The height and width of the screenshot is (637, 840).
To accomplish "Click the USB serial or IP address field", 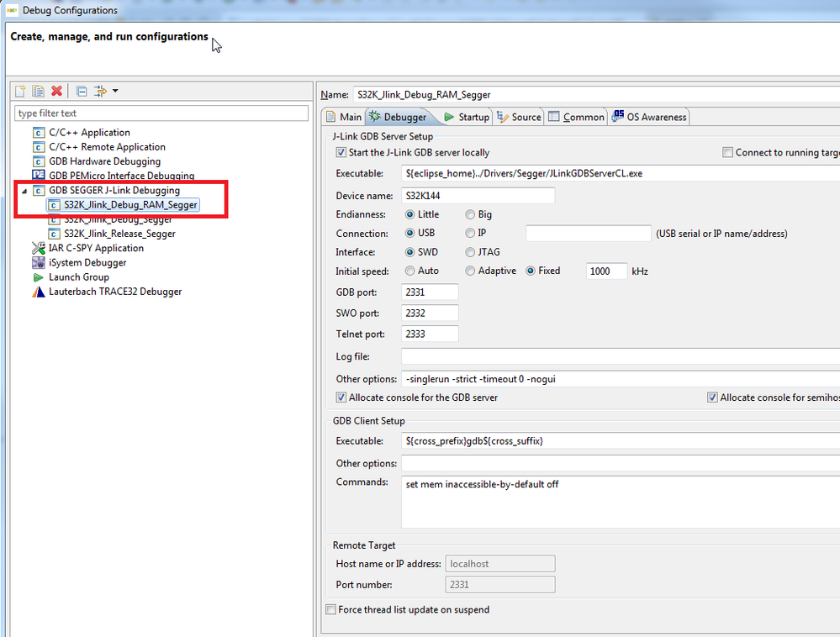I will [x=589, y=234].
